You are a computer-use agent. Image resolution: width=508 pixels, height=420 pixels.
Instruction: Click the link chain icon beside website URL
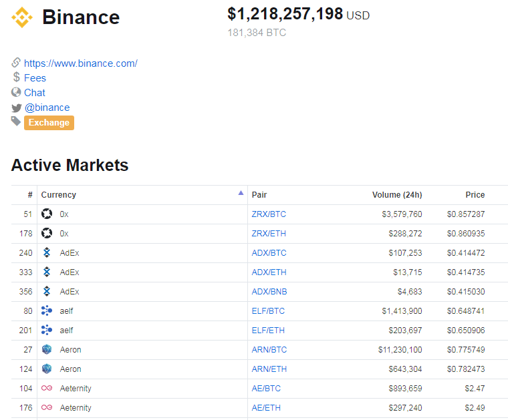click(16, 63)
